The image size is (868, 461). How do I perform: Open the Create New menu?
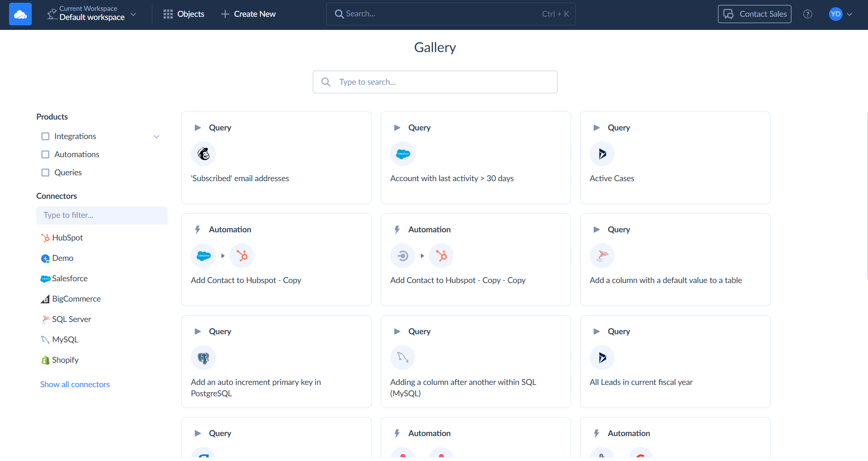[x=248, y=14]
